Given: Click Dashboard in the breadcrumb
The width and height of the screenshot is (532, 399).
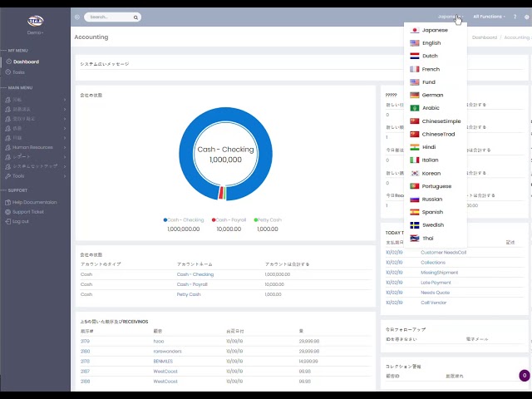Looking at the screenshot, I should 484,37.
